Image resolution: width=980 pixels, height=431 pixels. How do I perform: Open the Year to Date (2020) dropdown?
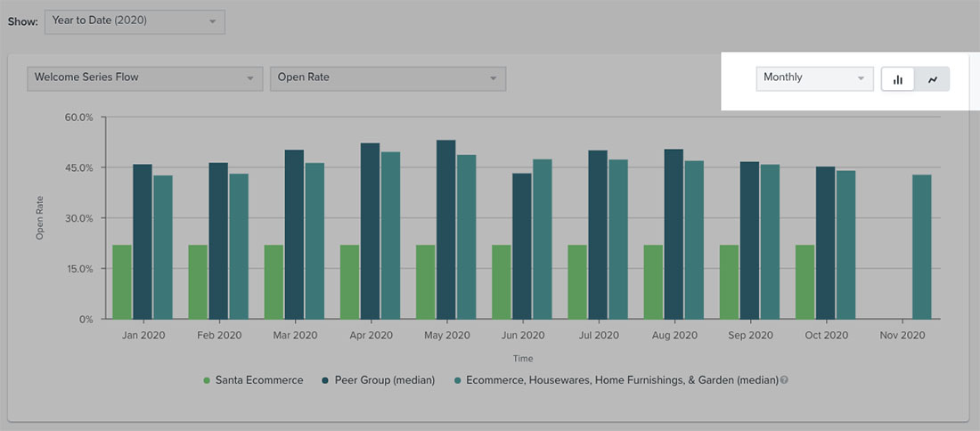[x=134, y=21]
